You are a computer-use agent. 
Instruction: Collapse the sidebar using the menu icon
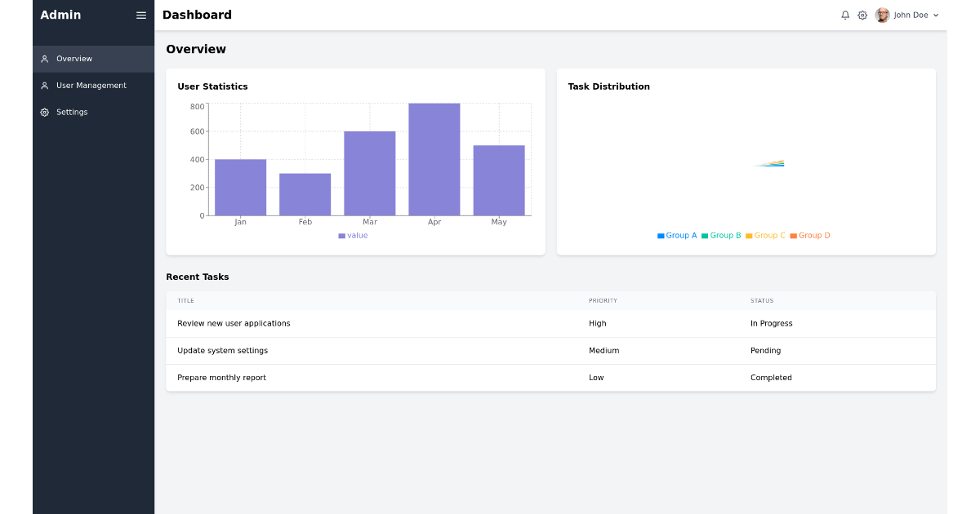[140, 15]
